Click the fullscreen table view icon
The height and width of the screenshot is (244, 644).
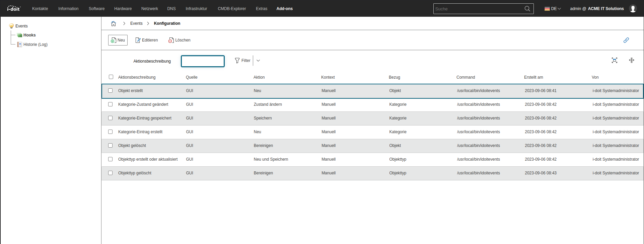[615, 60]
